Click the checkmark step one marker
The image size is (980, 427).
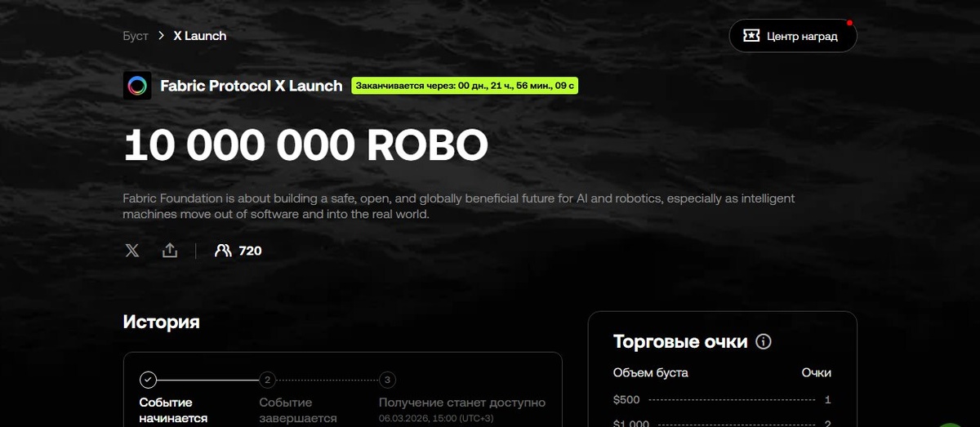(148, 380)
